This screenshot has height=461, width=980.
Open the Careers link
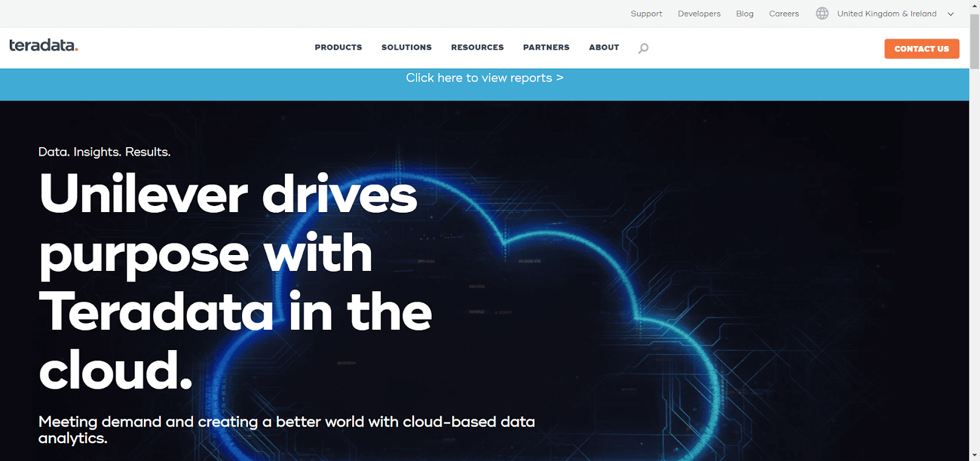point(784,13)
